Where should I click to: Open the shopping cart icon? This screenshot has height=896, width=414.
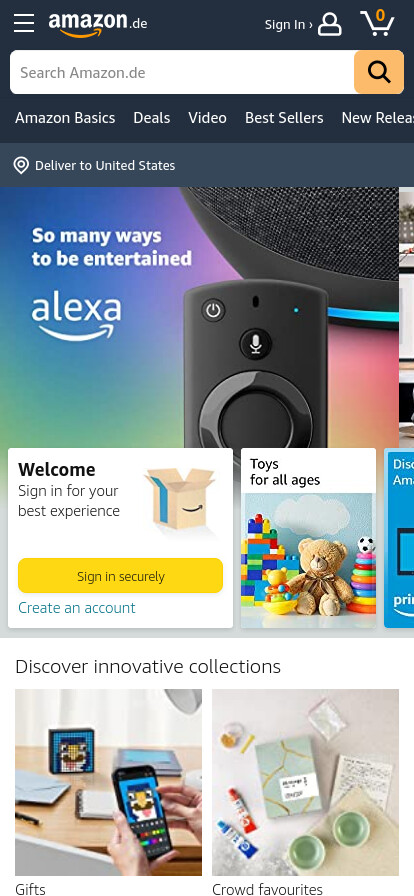coord(377,23)
